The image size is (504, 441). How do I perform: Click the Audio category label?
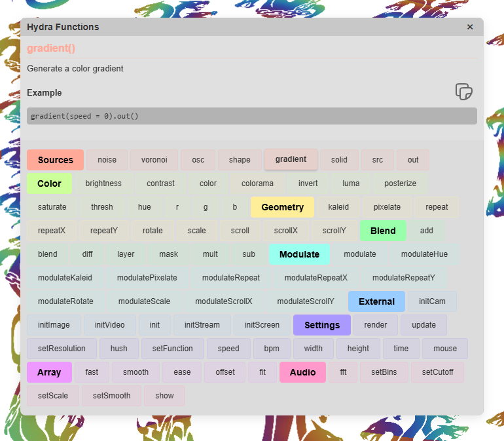pos(302,372)
